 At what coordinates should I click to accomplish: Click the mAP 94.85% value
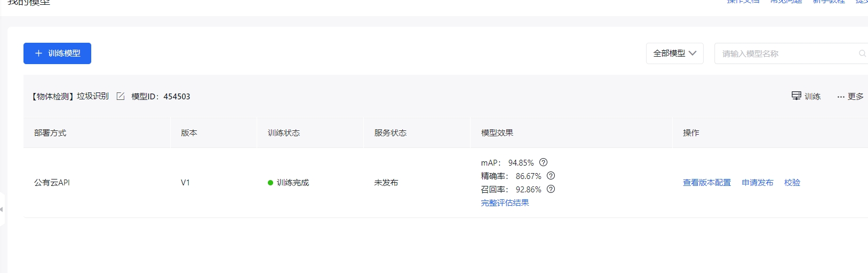coord(521,162)
